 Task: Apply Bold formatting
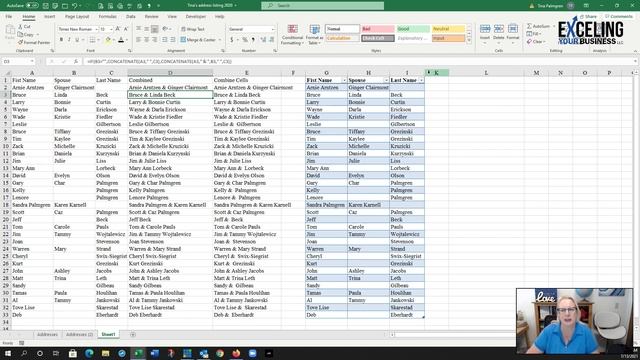point(61,40)
